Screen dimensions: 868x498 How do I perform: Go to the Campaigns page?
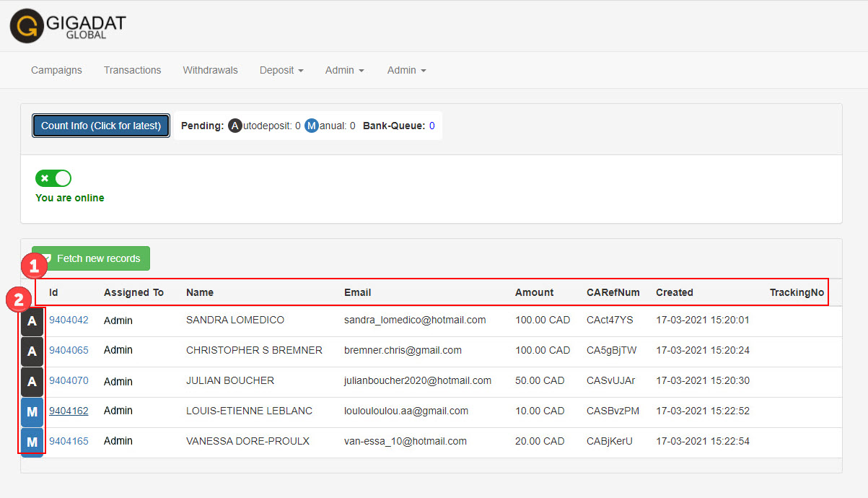(x=56, y=70)
